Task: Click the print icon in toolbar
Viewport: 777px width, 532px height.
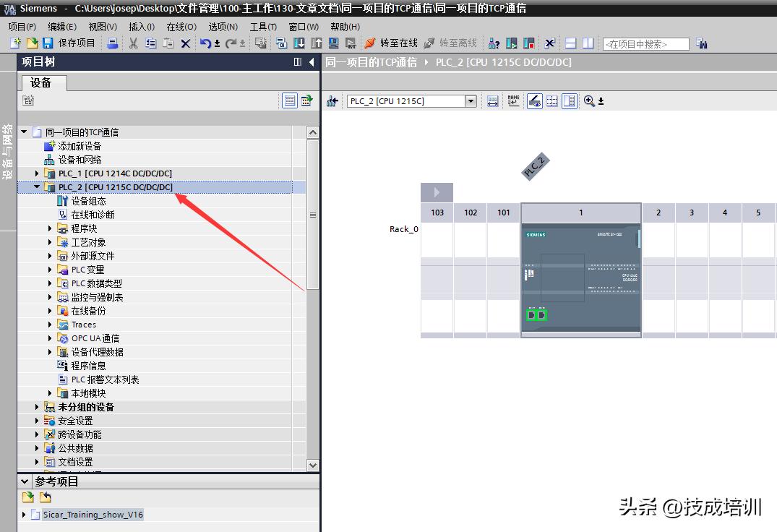Action: click(113, 43)
